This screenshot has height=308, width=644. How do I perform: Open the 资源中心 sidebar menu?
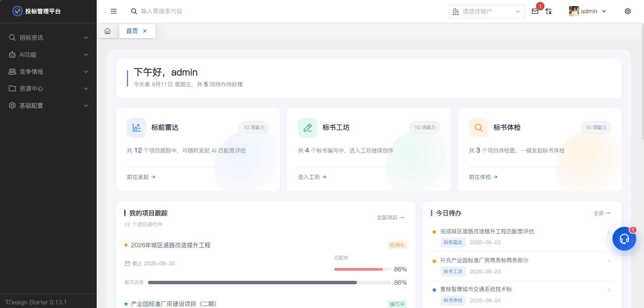pyautogui.click(x=48, y=89)
